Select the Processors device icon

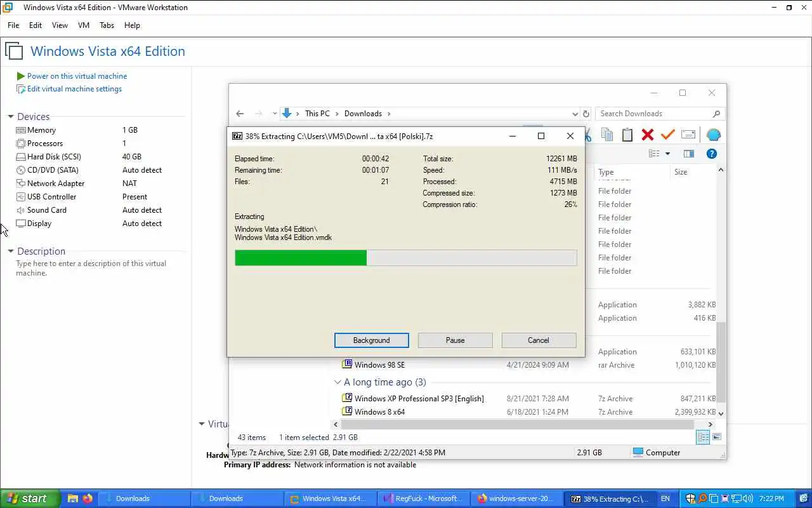tap(21, 144)
